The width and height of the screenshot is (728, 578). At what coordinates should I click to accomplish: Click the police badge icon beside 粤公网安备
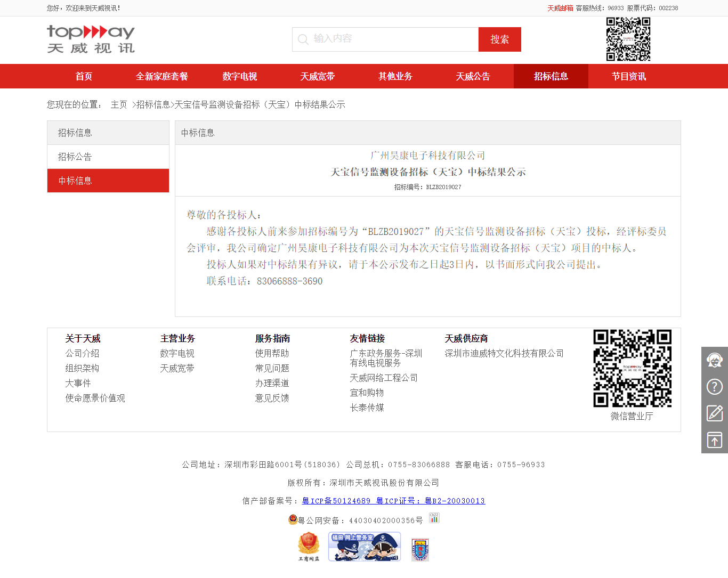pos(293,519)
